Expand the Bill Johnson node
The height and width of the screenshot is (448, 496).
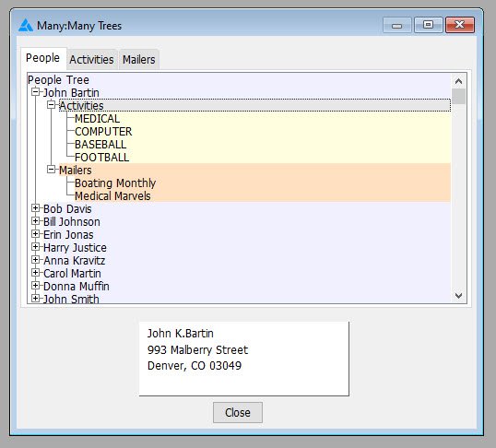coord(36,221)
